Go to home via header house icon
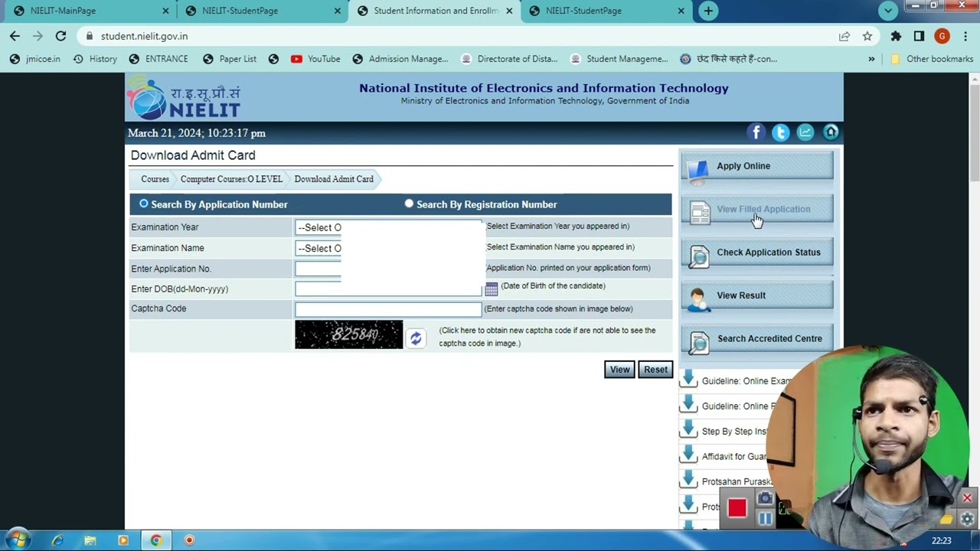This screenshot has height=551, width=980. pos(831,132)
